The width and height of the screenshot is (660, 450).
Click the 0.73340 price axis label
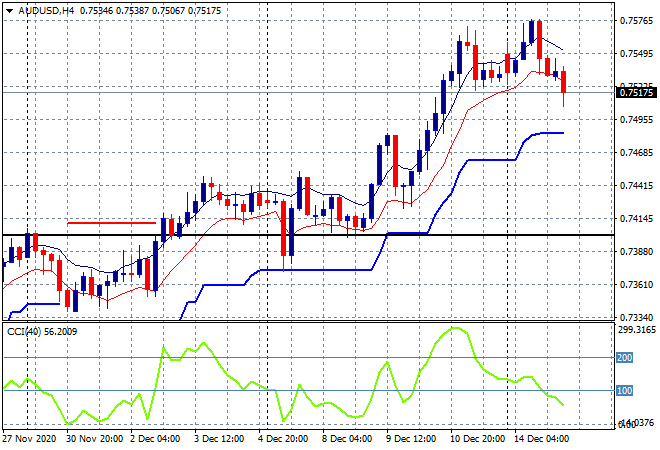tap(636, 317)
